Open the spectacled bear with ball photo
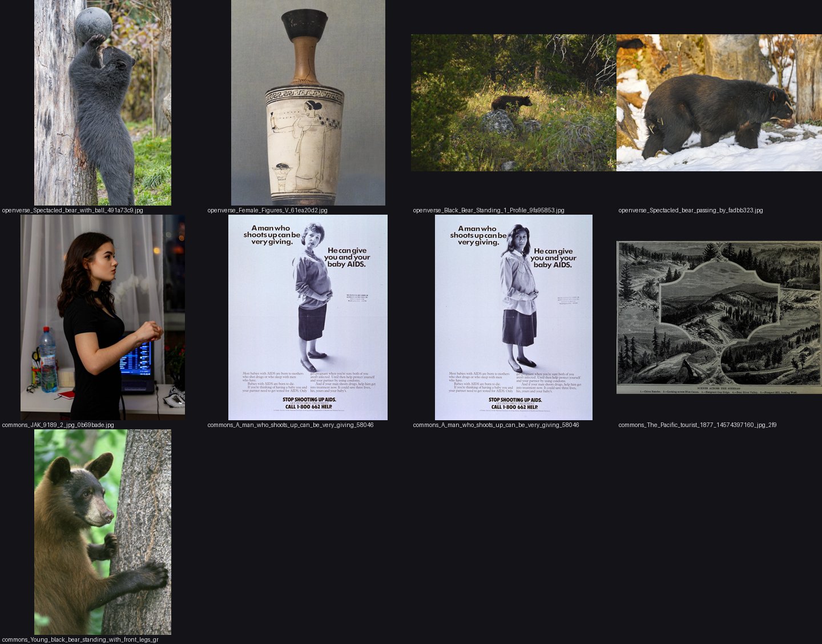The image size is (822, 644). 103,103
